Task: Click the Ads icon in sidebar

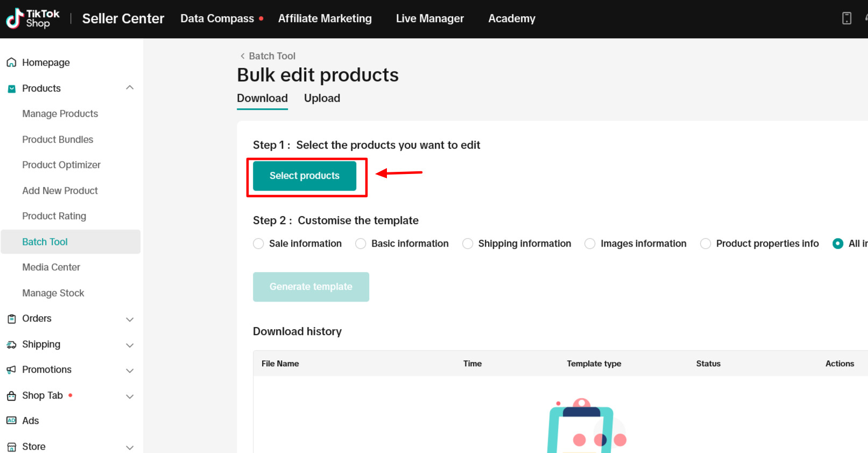Action: click(11, 421)
